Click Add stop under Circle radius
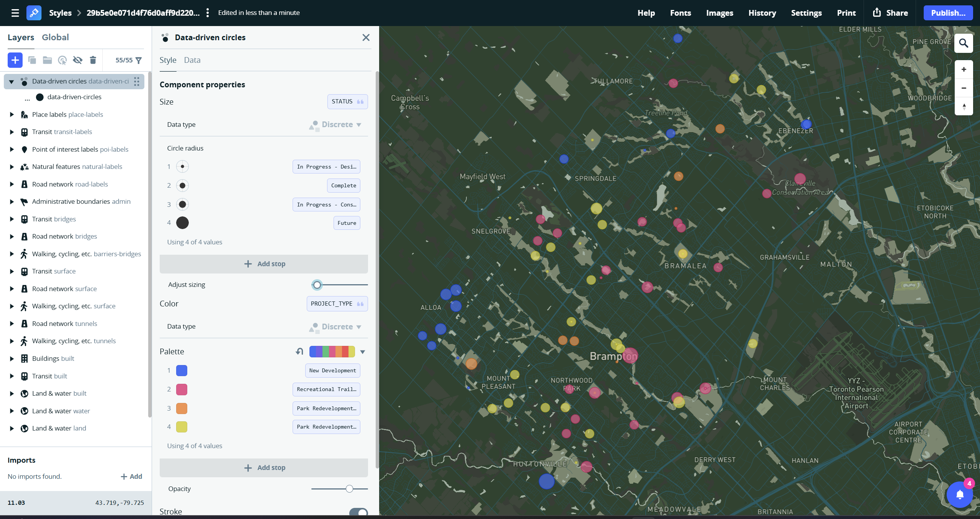The width and height of the screenshot is (980, 519). pos(263,264)
